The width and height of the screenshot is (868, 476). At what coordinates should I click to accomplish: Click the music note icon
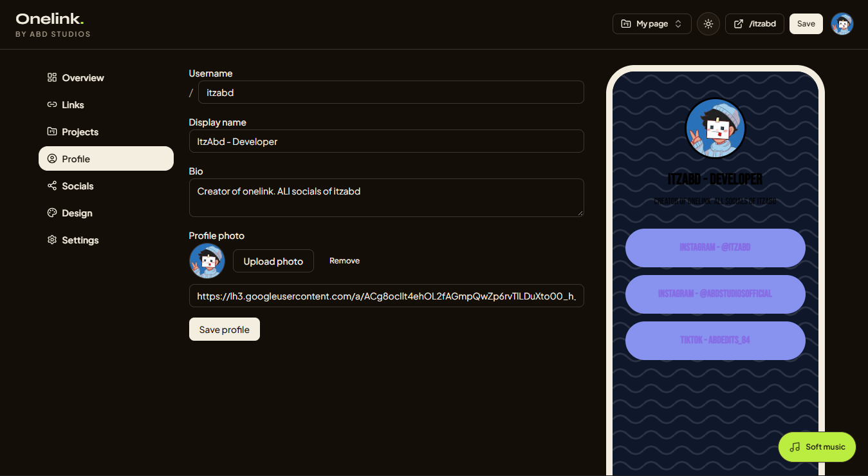[795, 447]
